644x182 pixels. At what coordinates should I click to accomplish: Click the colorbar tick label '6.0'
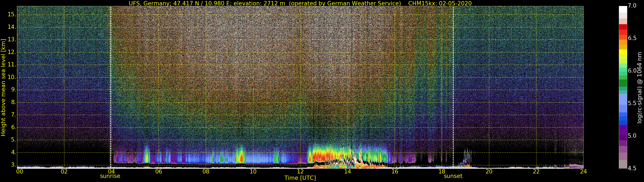[632, 71]
